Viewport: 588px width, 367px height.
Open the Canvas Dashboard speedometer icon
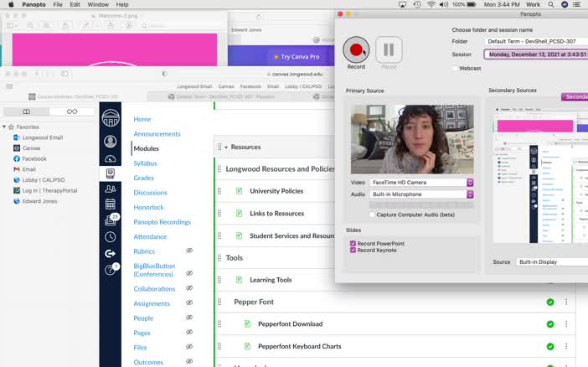(110, 158)
